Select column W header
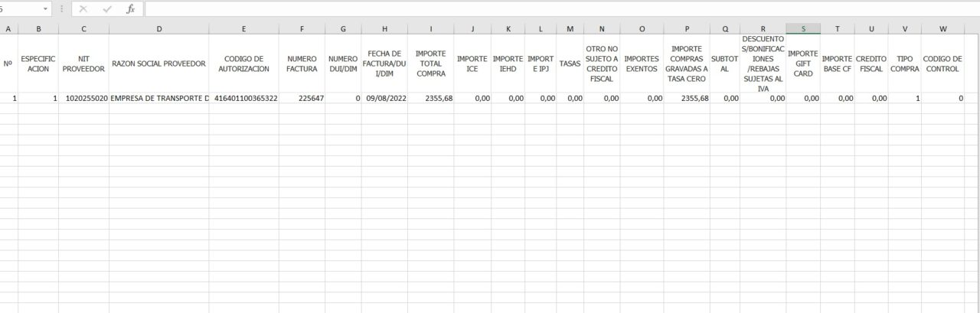Image resolution: width=980 pixels, height=313 pixels. click(x=942, y=29)
